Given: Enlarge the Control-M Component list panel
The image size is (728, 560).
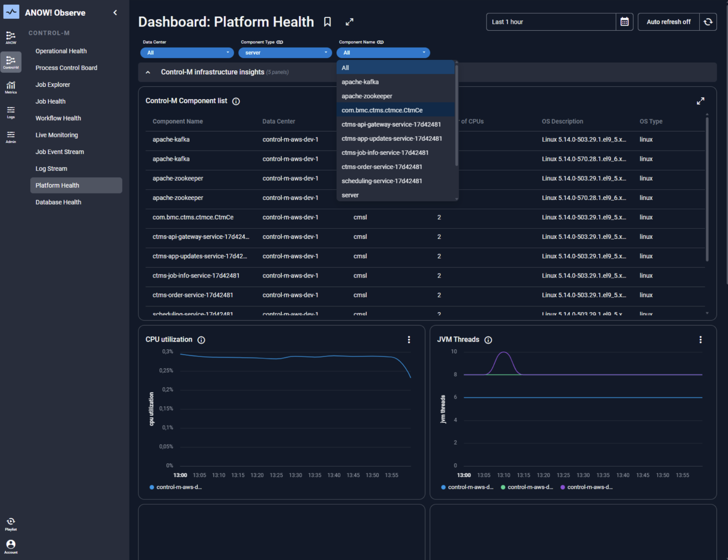Looking at the screenshot, I should pyautogui.click(x=700, y=101).
